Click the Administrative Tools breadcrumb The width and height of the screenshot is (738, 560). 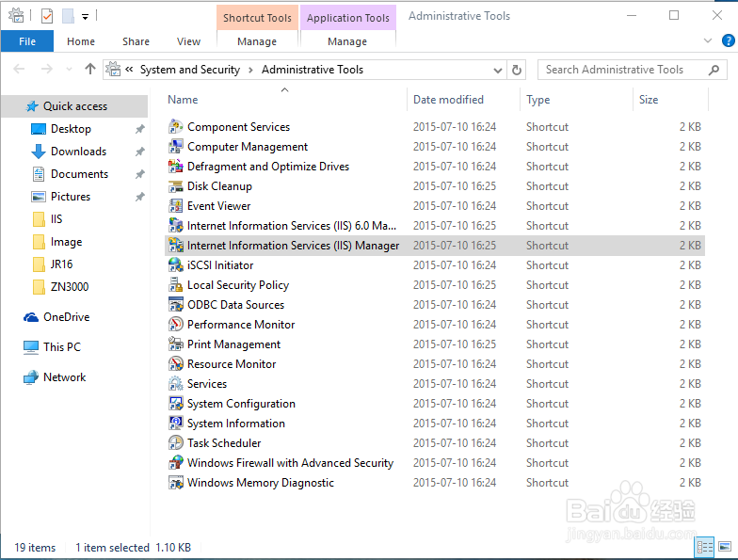click(x=313, y=70)
